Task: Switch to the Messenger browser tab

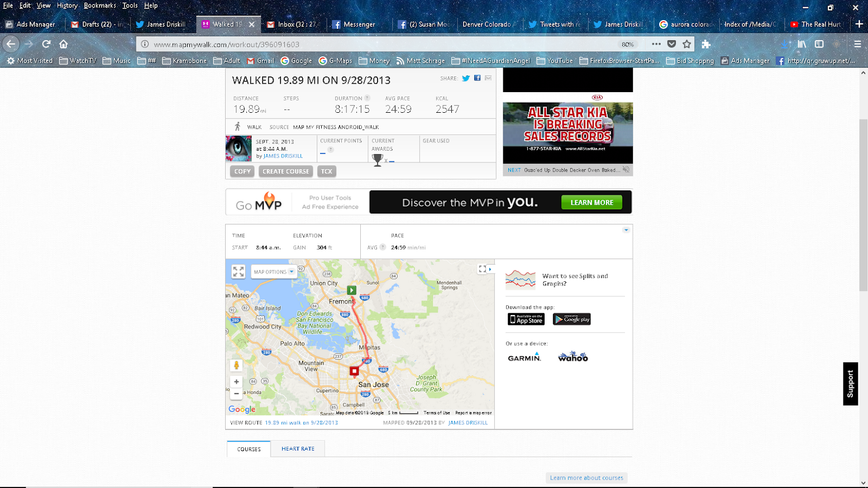Action: coord(359,24)
